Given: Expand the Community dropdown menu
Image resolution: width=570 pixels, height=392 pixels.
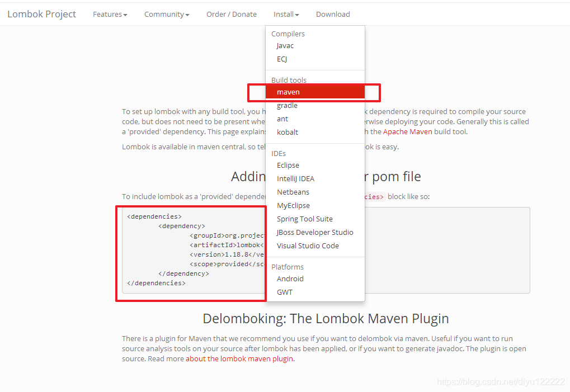Looking at the screenshot, I should click(167, 14).
